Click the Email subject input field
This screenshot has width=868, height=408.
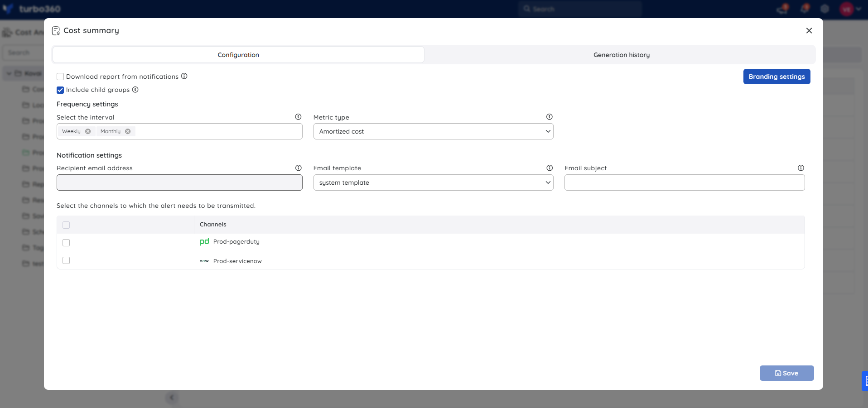click(x=685, y=182)
